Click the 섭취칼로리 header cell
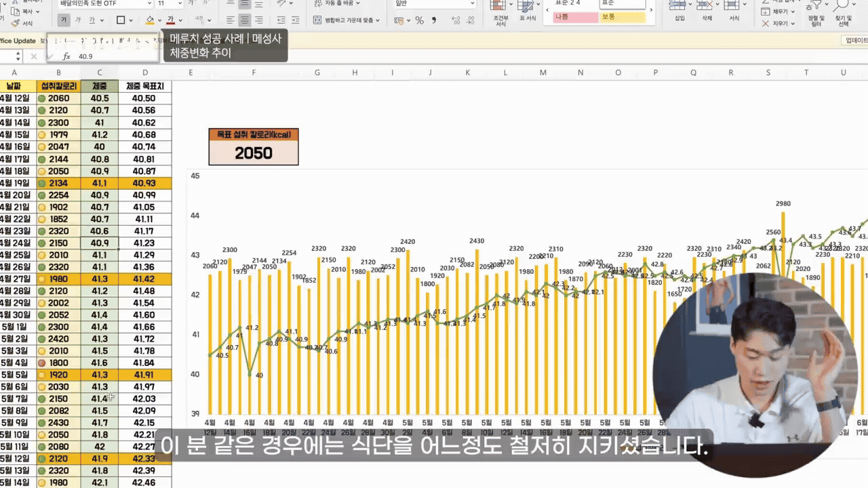This screenshot has height=488, width=868. coord(58,86)
